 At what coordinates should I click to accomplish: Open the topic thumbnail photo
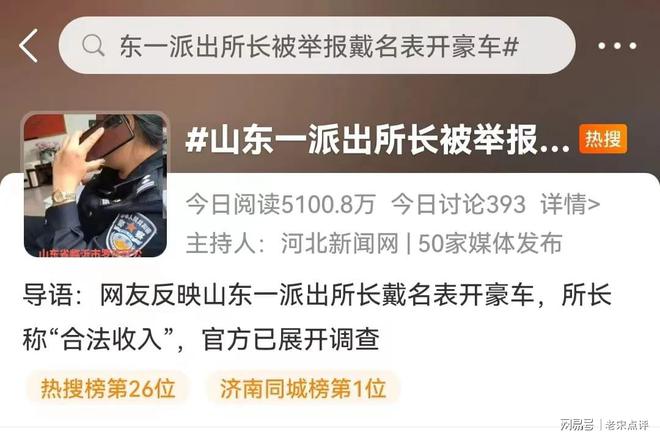tap(96, 185)
